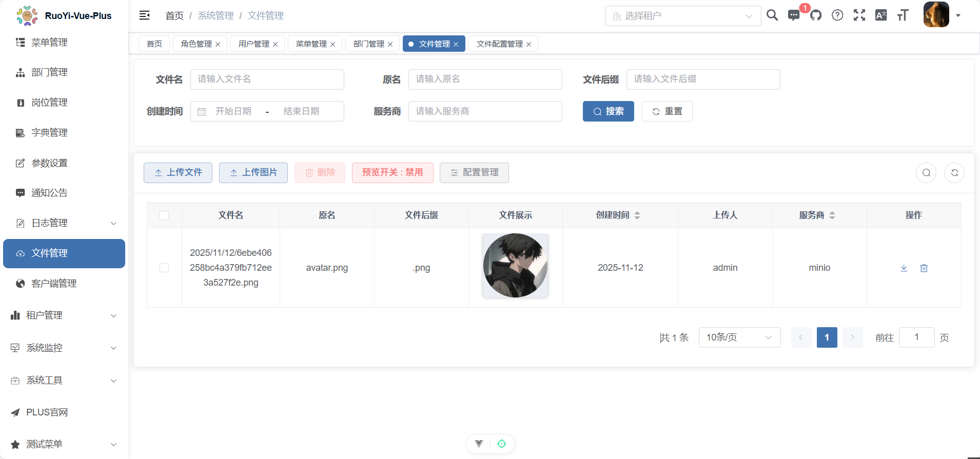This screenshot has width=980, height=459.
Task: Click the download icon in the avatar.png row
Action: tap(904, 268)
